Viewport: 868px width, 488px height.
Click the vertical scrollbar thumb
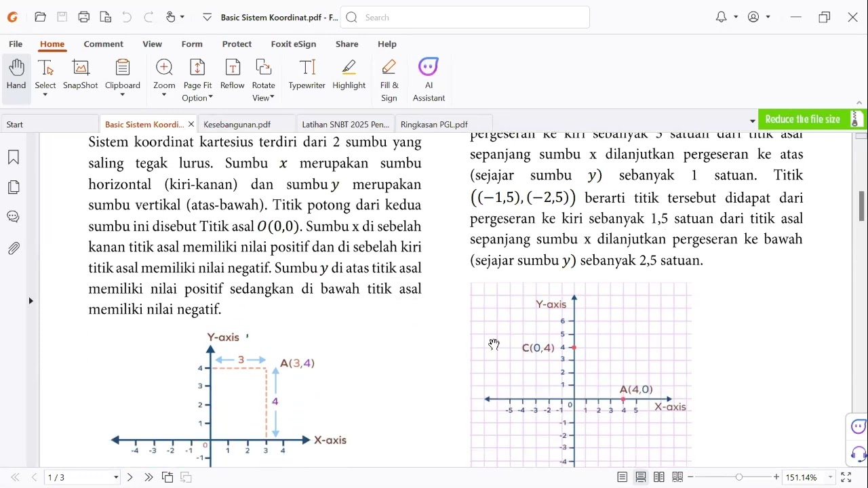[862, 206]
